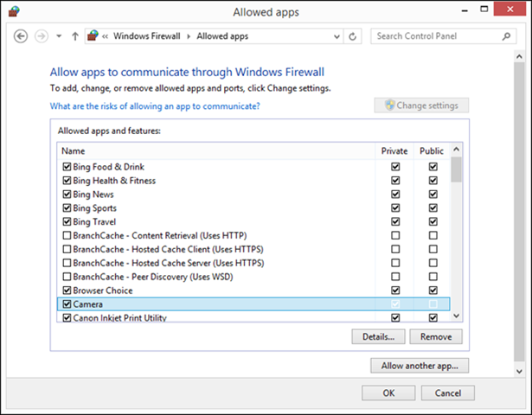Enable the Camera Public checkbox

coord(433,304)
